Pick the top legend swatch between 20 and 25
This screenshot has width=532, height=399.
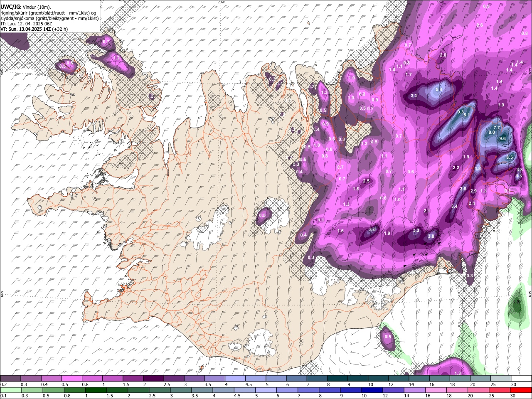480,378
